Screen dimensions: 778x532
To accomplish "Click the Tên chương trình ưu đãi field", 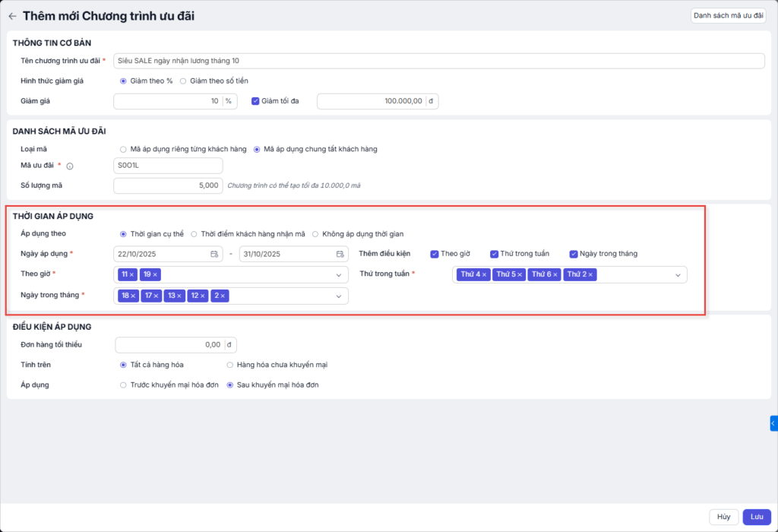I will pyautogui.click(x=438, y=61).
